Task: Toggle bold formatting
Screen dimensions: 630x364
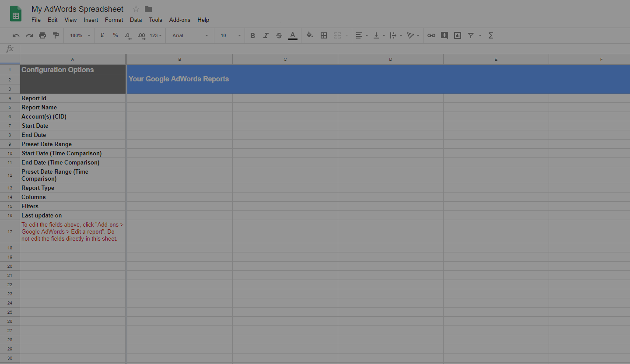Action: tap(252, 35)
